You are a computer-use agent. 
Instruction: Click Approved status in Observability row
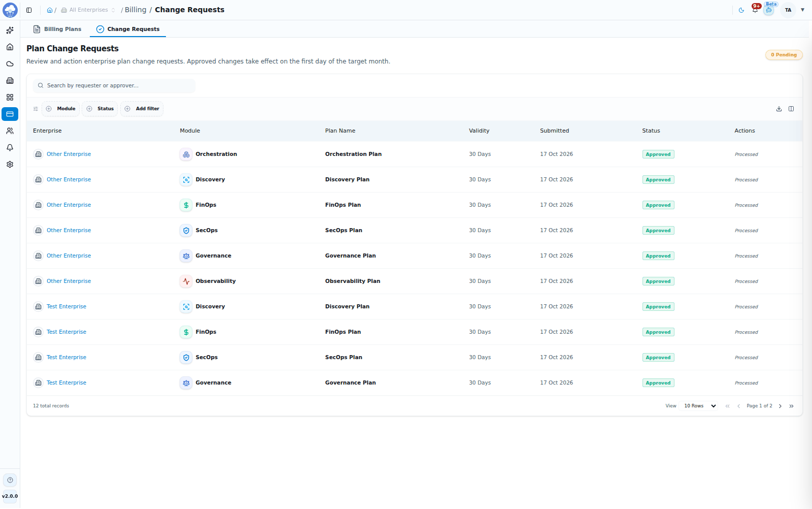[x=658, y=281]
